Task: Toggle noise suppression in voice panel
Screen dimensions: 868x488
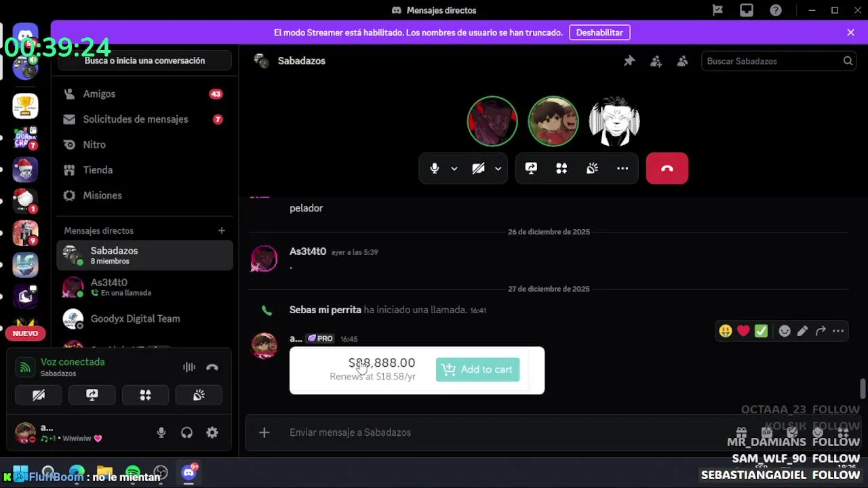Action: (x=189, y=367)
